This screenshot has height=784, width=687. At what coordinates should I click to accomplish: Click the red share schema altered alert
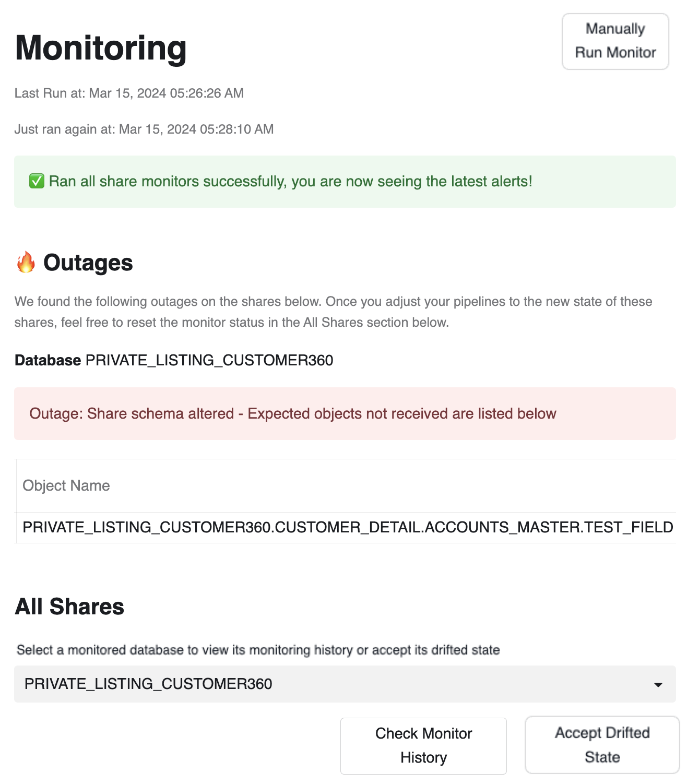point(345,413)
